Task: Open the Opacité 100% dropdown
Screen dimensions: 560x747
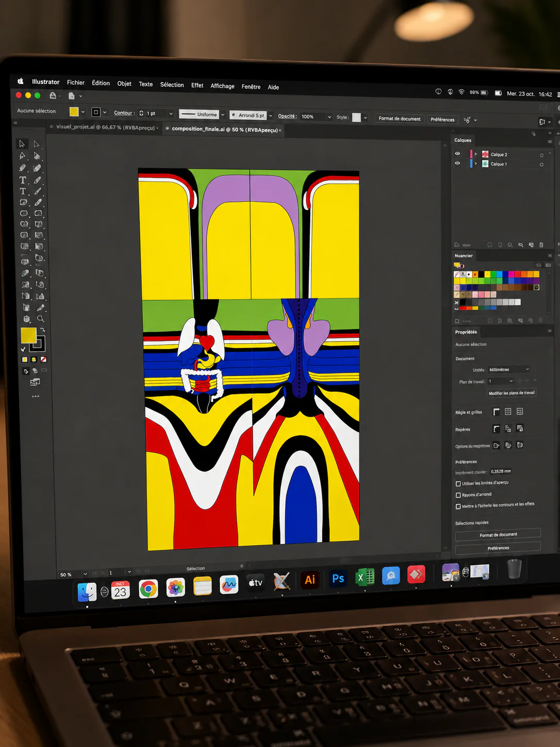Action: 316,117
